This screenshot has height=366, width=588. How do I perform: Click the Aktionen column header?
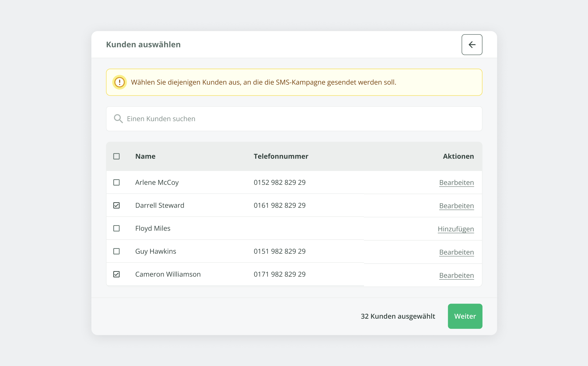click(458, 156)
